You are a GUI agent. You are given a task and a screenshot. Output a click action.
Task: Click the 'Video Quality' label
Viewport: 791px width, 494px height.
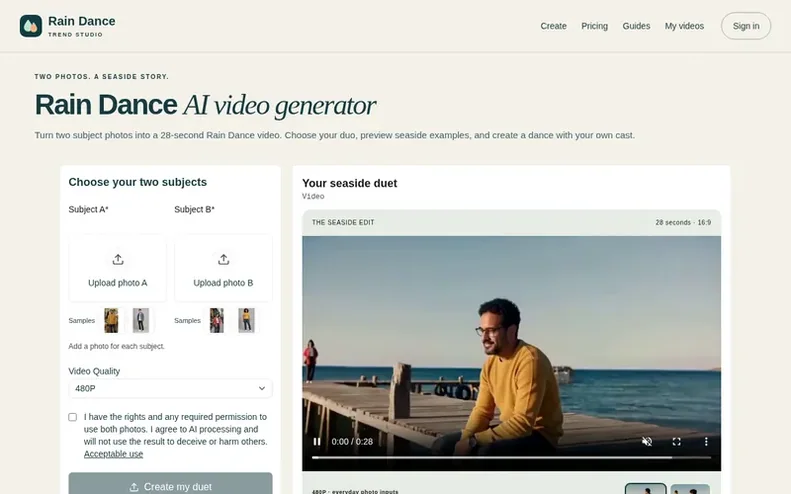click(x=94, y=371)
